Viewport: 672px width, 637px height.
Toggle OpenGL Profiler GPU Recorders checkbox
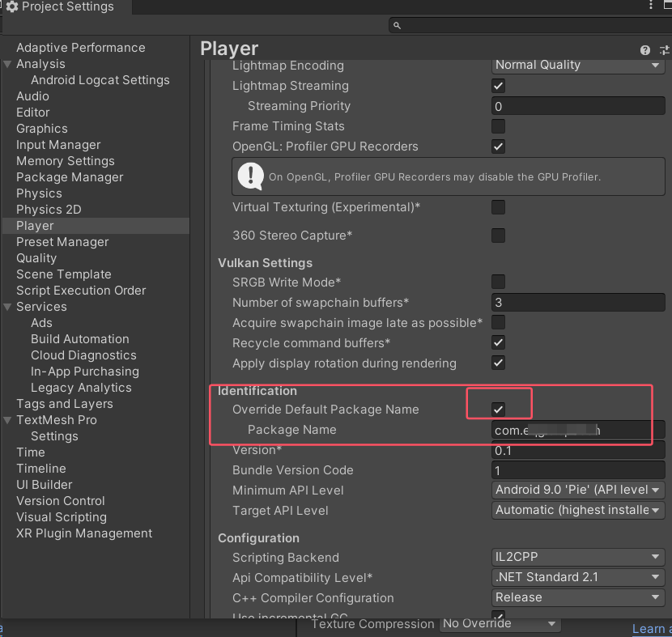coord(498,147)
